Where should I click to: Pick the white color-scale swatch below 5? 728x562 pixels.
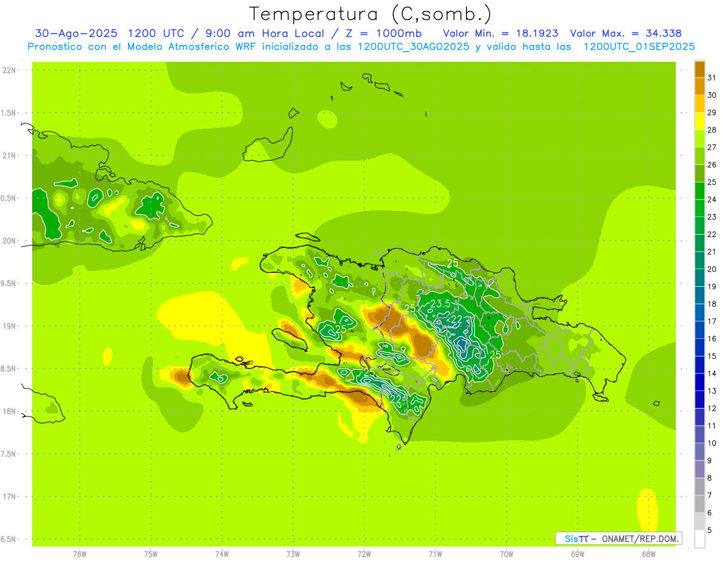tap(700, 538)
